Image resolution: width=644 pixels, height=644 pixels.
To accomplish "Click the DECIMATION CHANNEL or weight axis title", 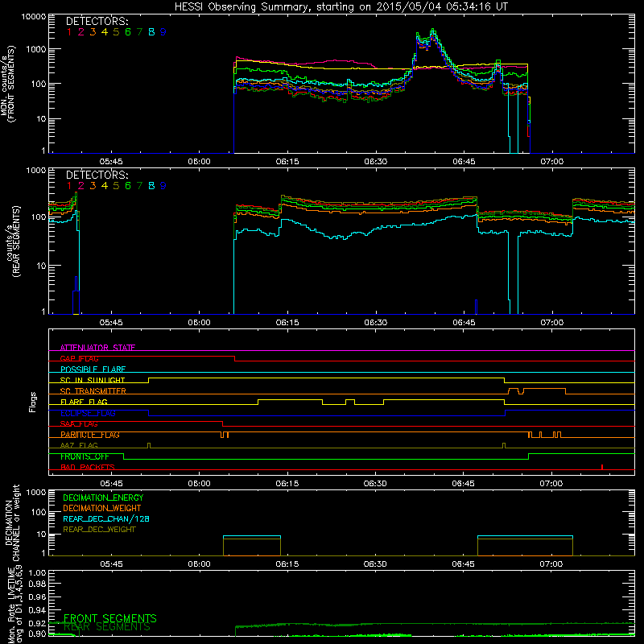I will [12, 522].
